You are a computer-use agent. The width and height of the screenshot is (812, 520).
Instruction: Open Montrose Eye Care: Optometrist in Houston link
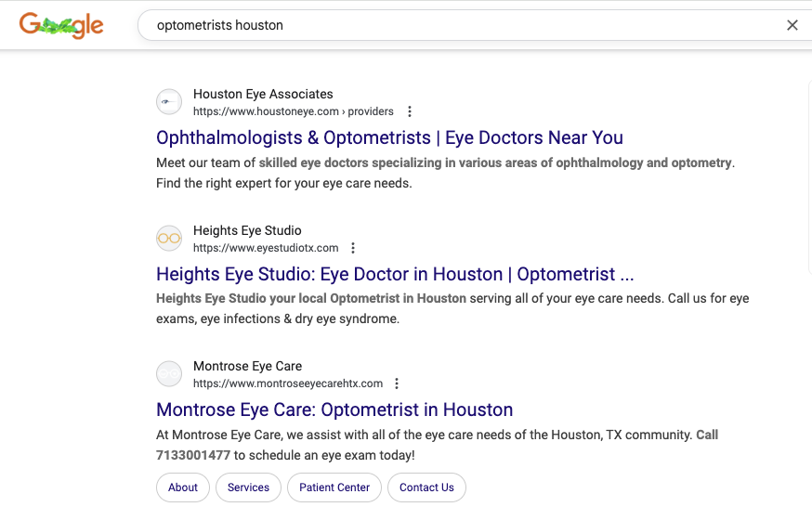coord(334,409)
